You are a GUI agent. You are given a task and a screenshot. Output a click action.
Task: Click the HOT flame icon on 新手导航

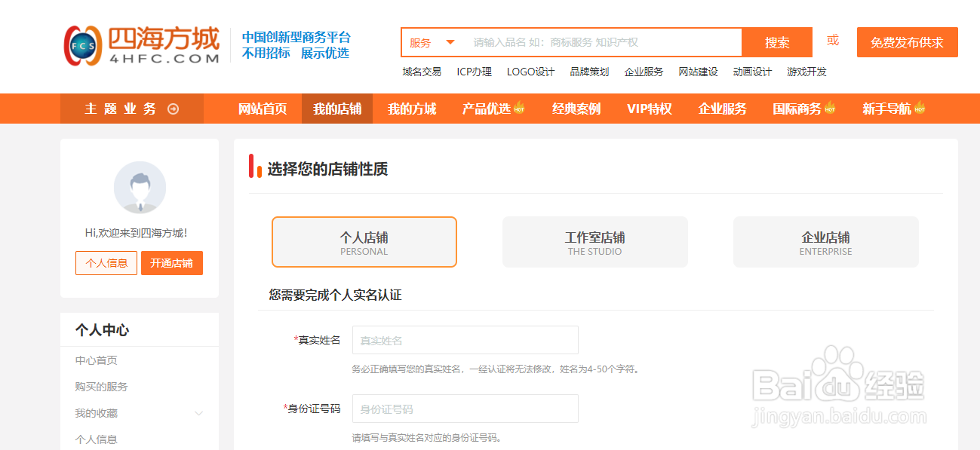920,109
